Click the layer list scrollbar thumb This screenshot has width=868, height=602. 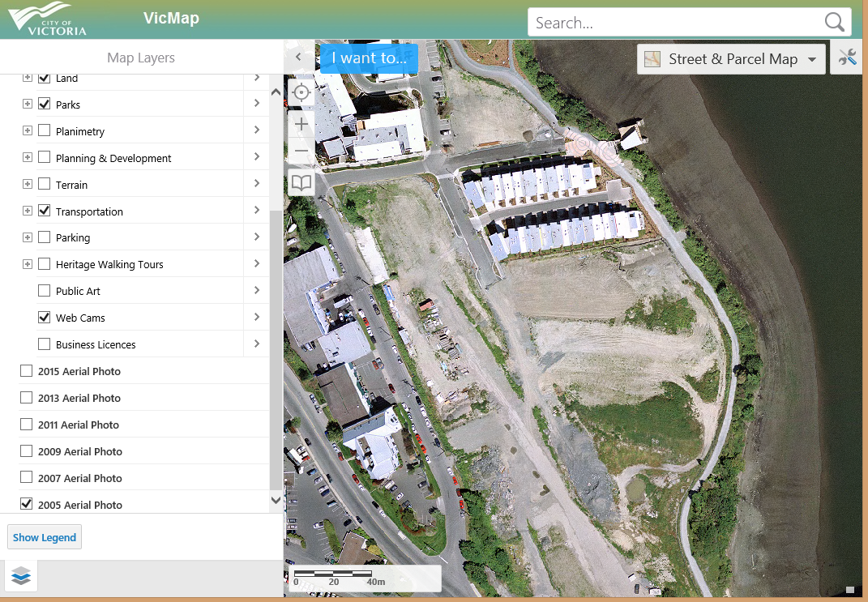tap(276, 350)
